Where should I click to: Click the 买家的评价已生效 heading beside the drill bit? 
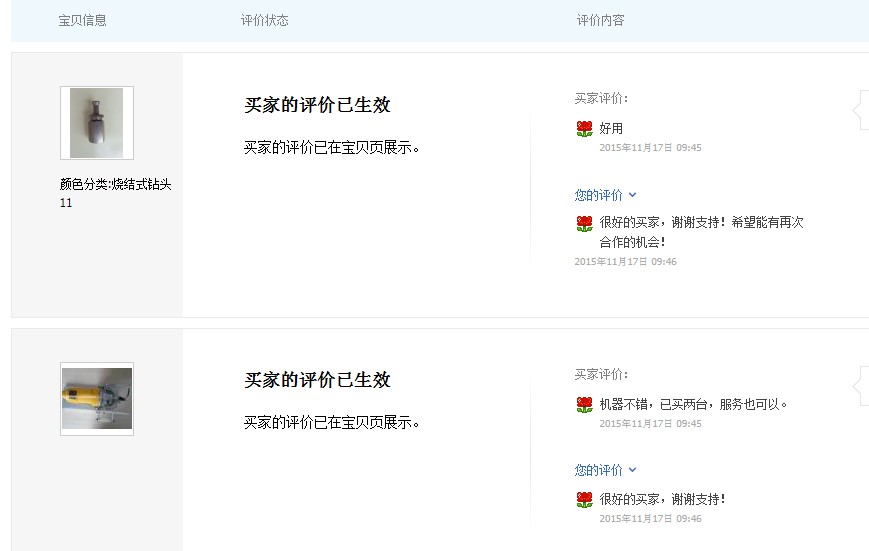click(317, 105)
